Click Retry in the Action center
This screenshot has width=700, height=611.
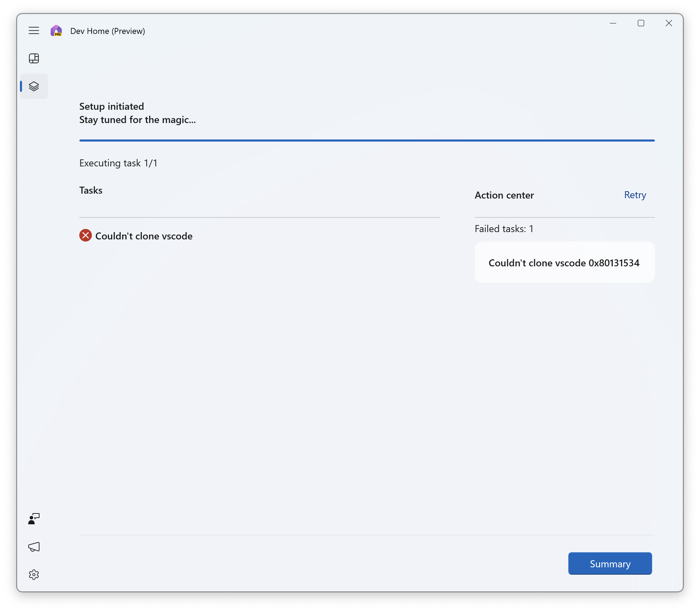635,195
